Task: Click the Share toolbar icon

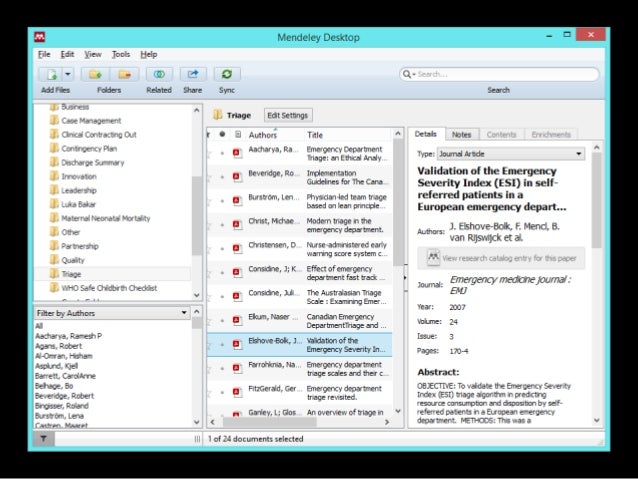Action: (192, 74)
